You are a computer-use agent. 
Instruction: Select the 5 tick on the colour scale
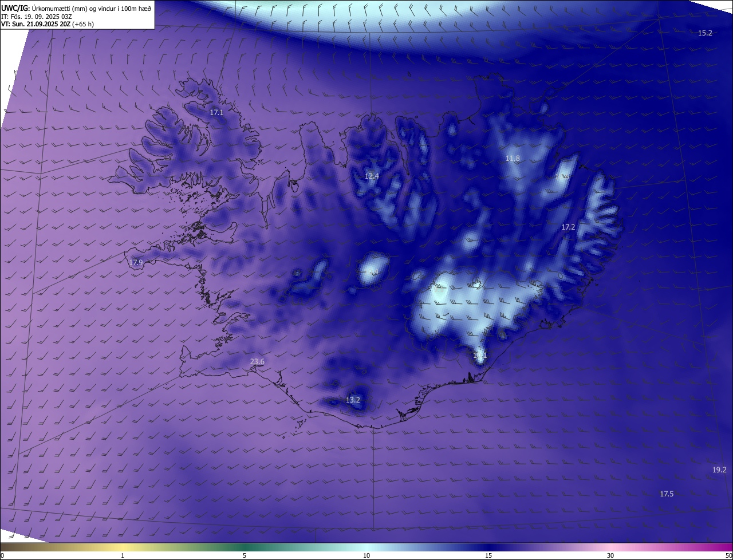click(245, 555)
